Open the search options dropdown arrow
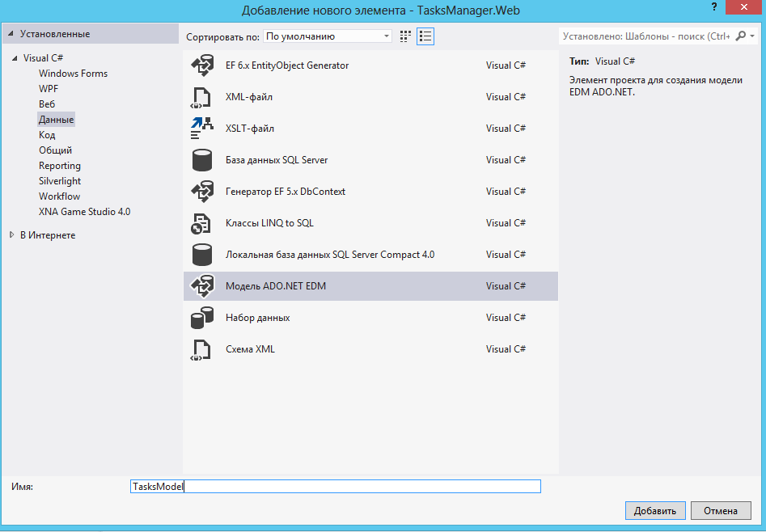 [x=752, y=36]
